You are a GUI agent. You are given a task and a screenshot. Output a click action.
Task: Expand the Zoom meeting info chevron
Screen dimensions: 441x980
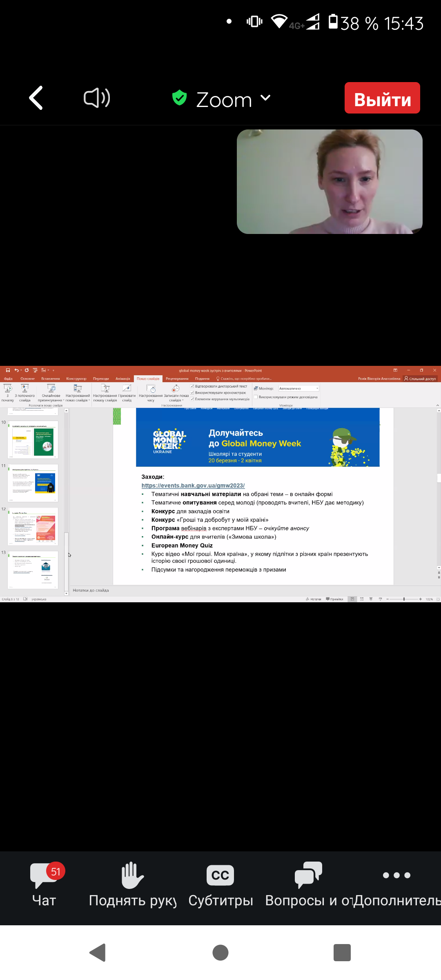[265, 98]
